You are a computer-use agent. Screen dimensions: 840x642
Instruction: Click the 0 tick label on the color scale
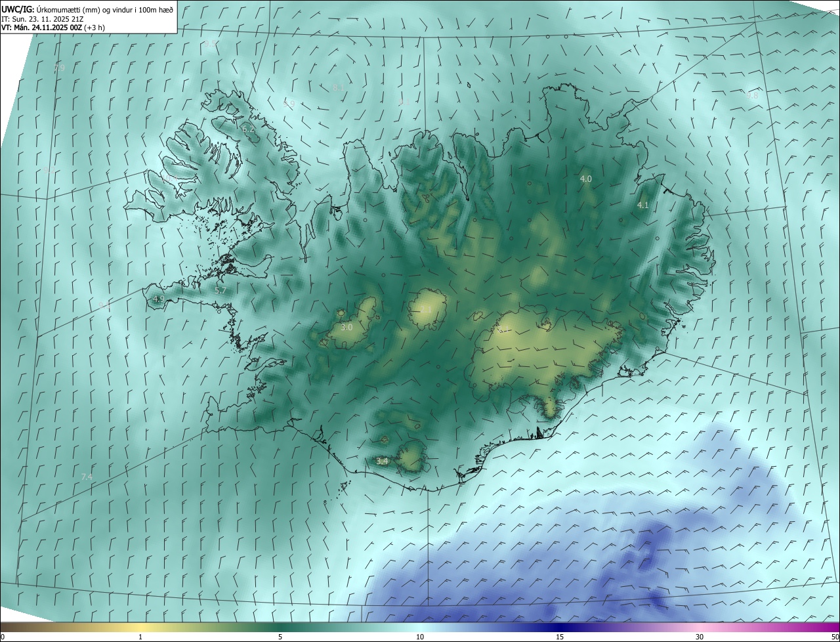(3, 637)
